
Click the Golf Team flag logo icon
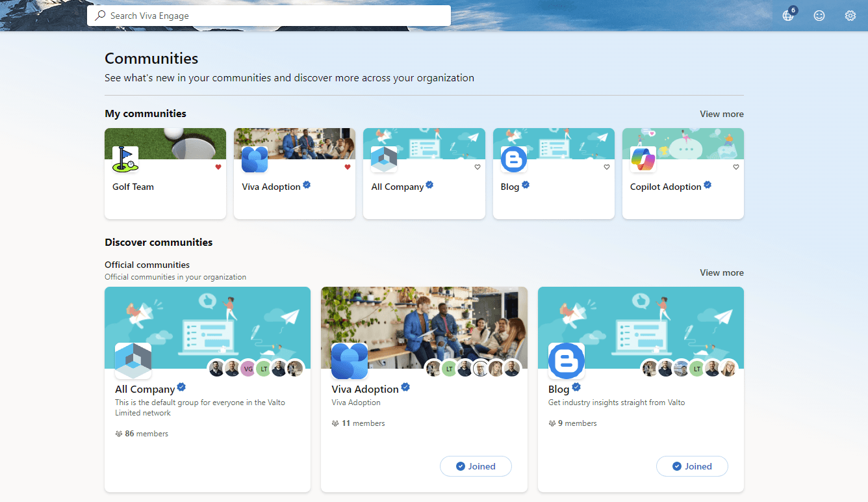click(x=125, y=159)
